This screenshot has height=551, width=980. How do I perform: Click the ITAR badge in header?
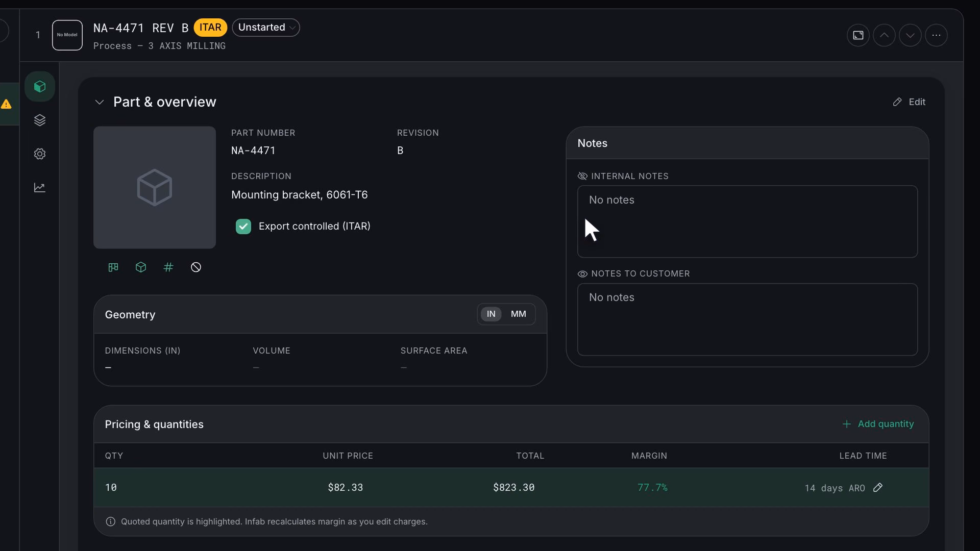[x=210, y=28]
